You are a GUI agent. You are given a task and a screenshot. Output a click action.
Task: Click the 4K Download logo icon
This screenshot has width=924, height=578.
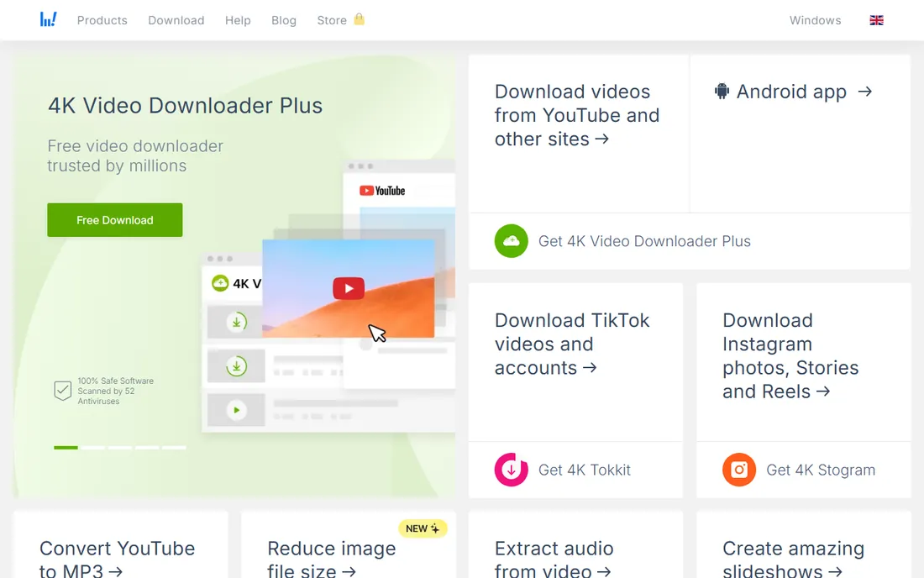pyautogui.click(x=49, y=19)
